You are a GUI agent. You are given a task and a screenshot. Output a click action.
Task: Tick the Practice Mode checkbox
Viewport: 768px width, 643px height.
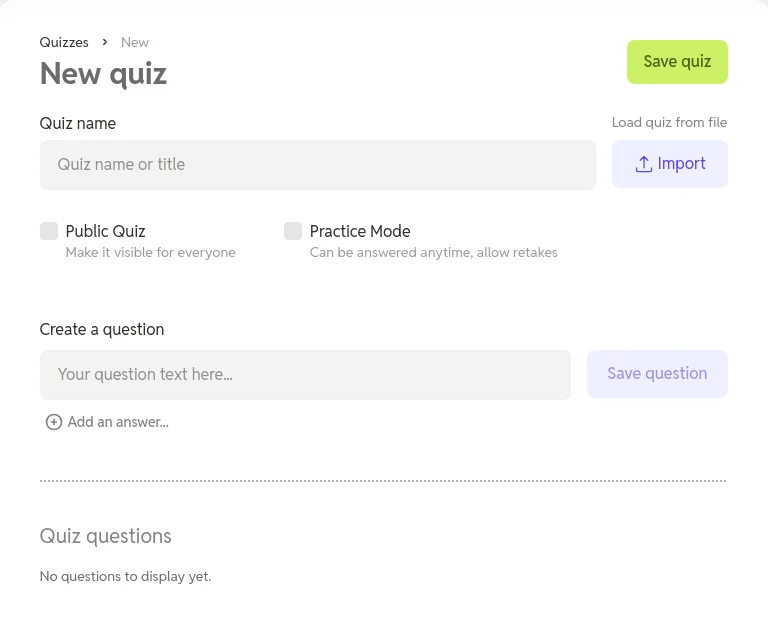pos(293,231)
